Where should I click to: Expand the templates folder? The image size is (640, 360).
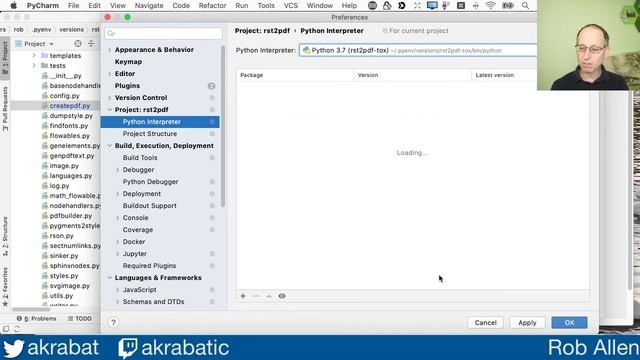(34, 56)
